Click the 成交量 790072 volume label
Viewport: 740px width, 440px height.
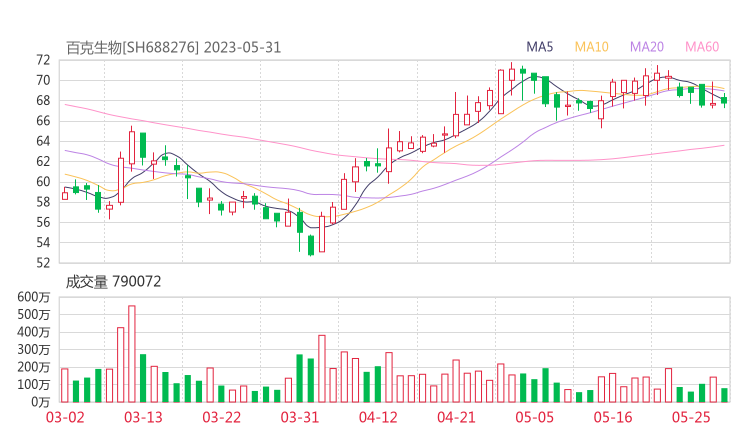click(113, 282)
